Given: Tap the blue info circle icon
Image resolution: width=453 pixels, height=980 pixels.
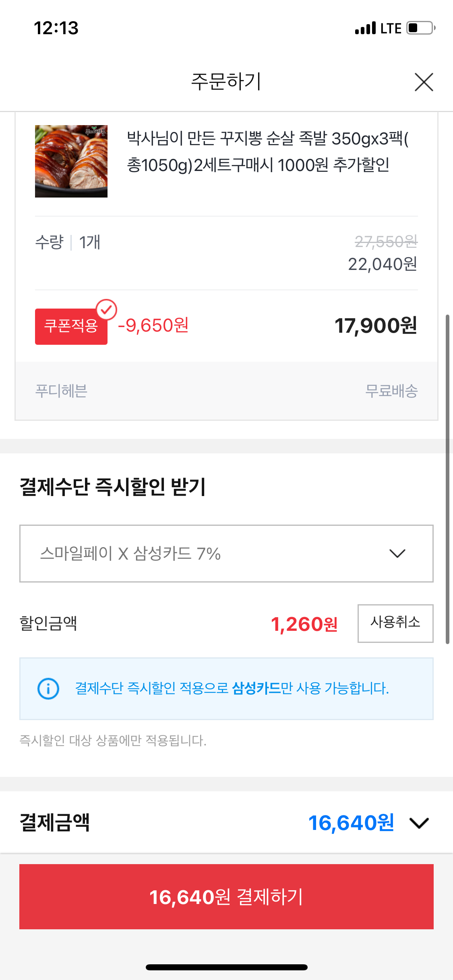Looking at the screenshot, I should pos(48,688).
